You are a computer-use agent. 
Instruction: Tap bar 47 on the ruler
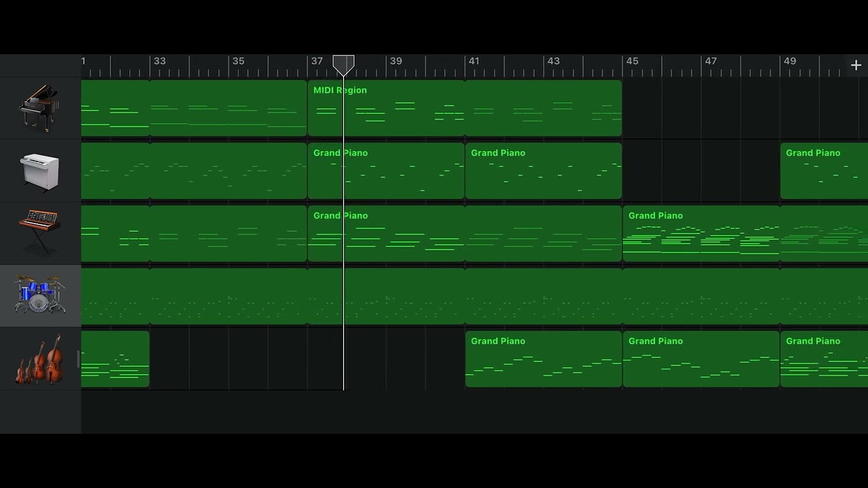pyautogui.click(x=711, y=61)
